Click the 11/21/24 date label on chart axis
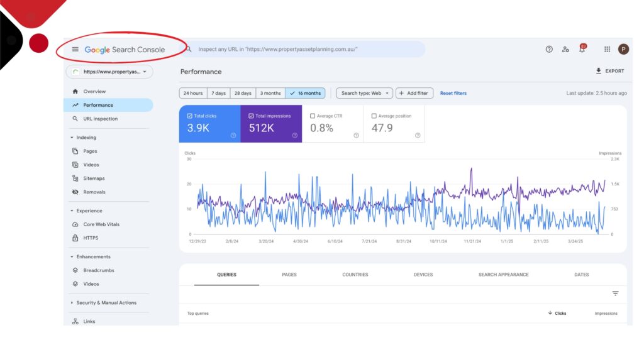Image resolution: width=644 pixels, height=362 pixels. (472, 241)
